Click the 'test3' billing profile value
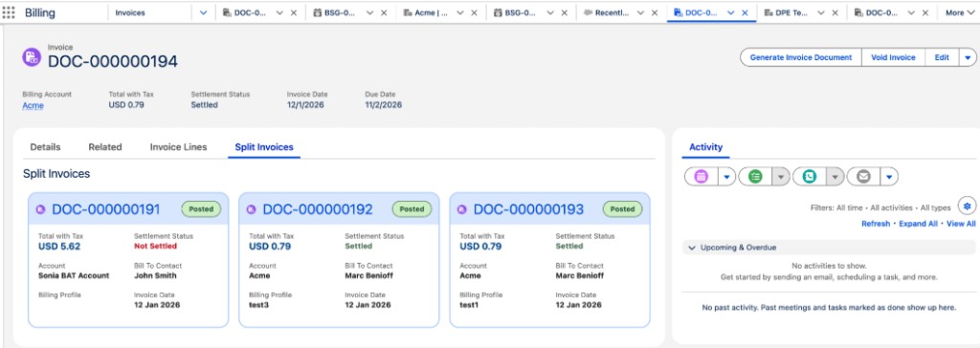The image size is (980, 348). click(x=258, y=305)
